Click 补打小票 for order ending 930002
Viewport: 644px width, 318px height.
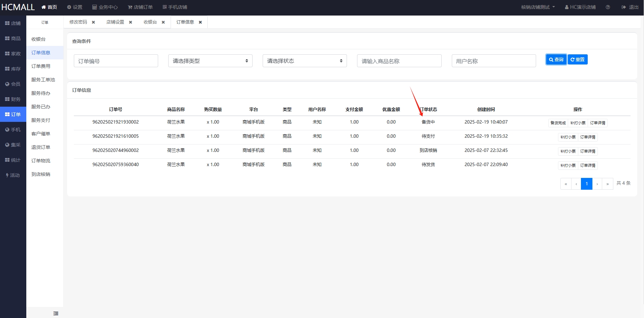coord(578,123)
